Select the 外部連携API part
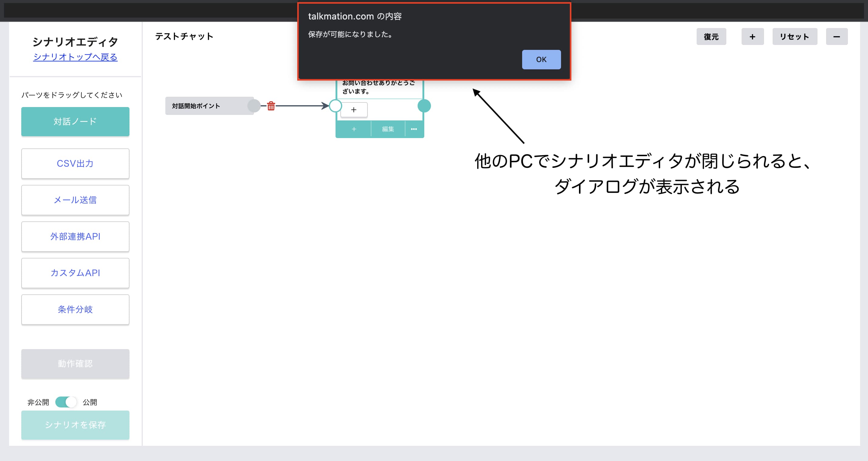 click(75, 236)
